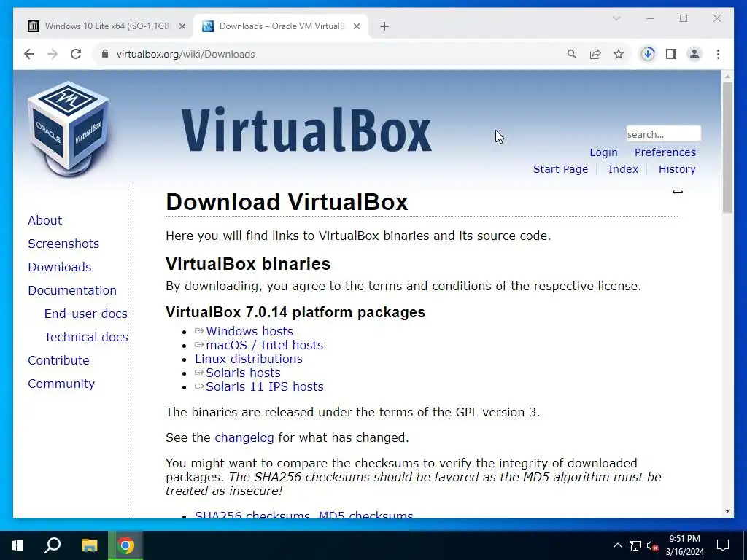747x560 pixels.
Task: Click the muted speaker tray icon
Action: point(652,545)
